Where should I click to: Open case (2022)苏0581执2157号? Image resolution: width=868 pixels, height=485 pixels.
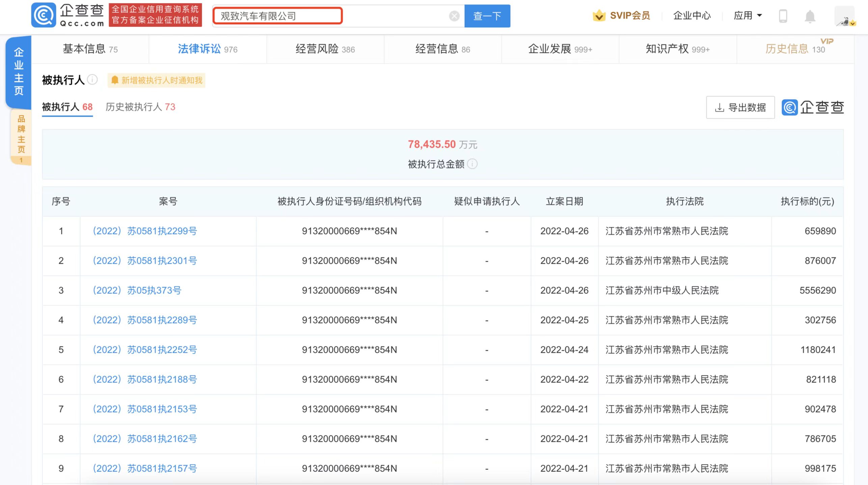click(x=145, y=468)
